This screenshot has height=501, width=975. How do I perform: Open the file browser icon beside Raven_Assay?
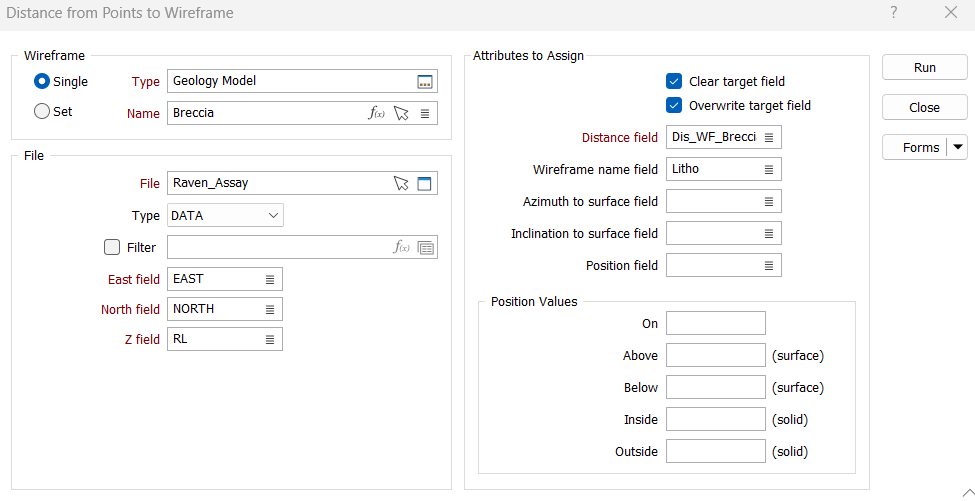[x=425, y=184]
